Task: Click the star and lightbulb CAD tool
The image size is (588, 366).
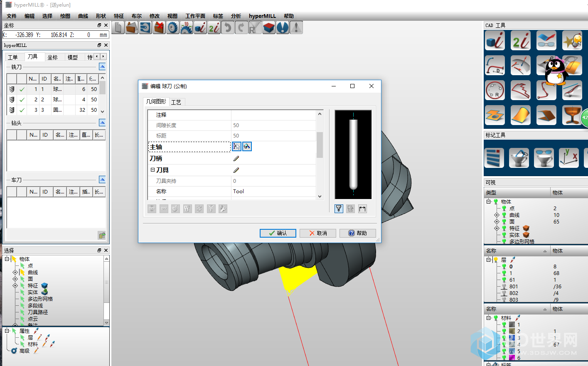Action: [x=572, y=40]
